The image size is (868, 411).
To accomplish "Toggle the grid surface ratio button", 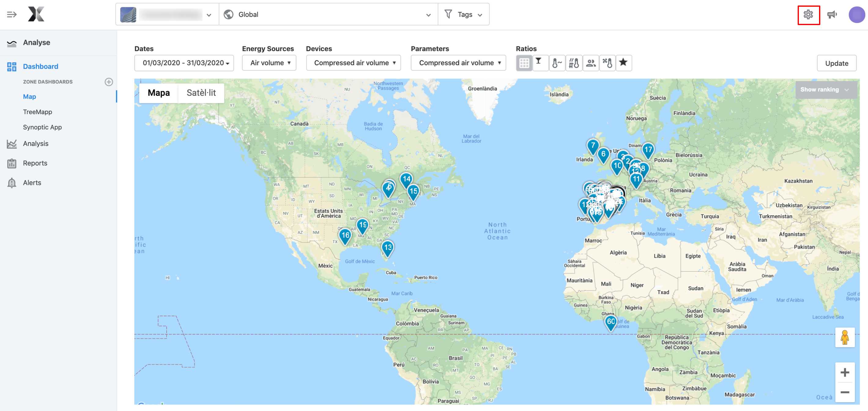I will pyautogui.click(x=524, y=63).
